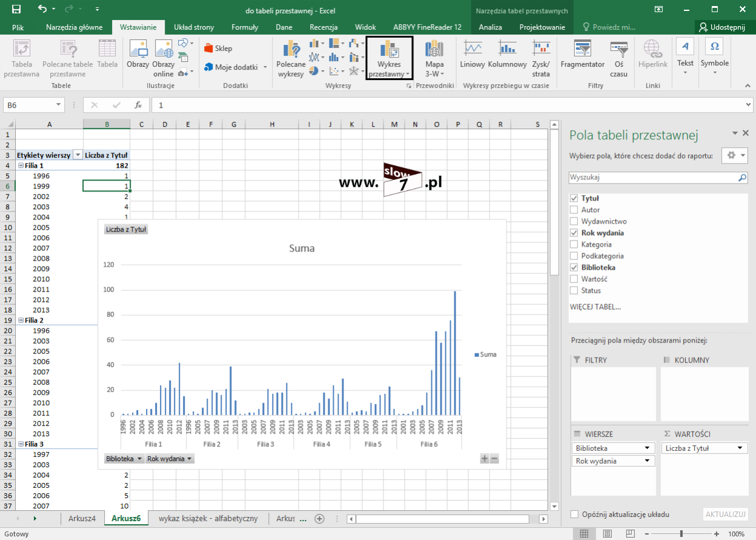Switch to Normal view in status bar
The height and width of the screenshot is (540, 756).
point(584,534)
